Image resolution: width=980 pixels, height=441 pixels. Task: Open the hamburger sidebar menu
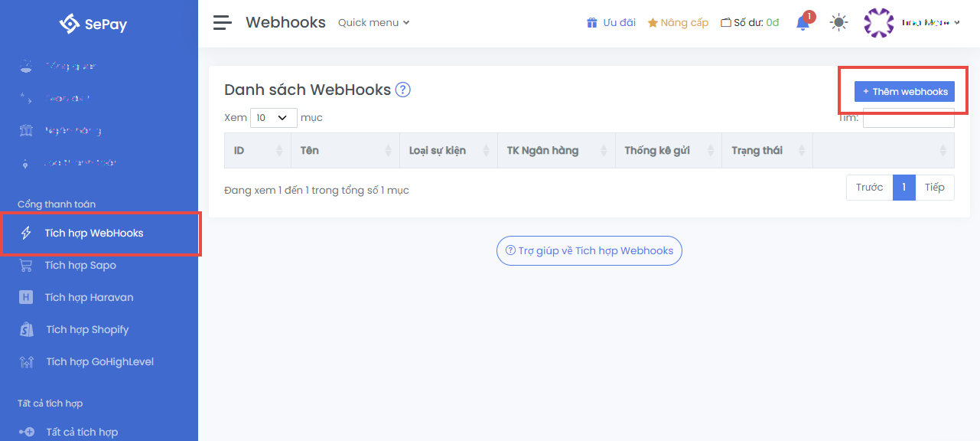click(222, 23)
